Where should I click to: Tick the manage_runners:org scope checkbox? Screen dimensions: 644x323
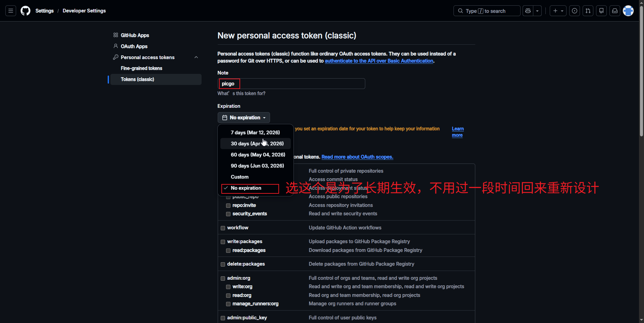click(x=228, y=304)
